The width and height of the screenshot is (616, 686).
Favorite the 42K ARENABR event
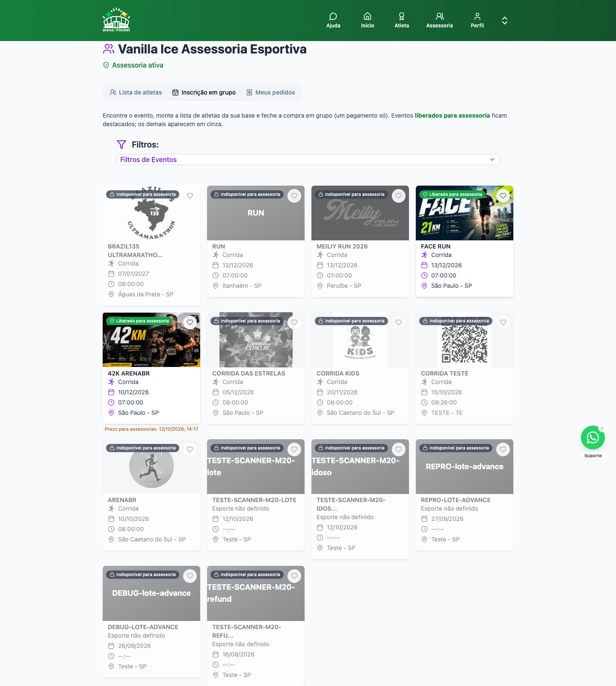tap(190, 322)
